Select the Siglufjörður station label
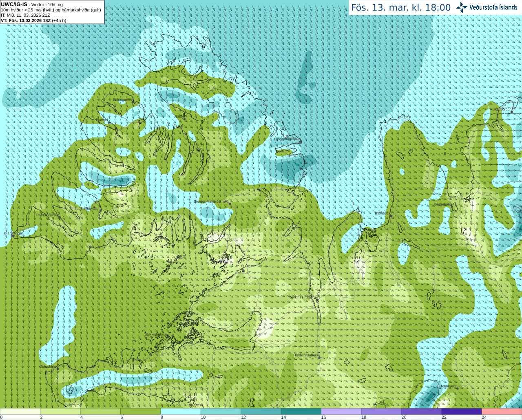Screen dimensions: 522x420 pyautogui.click(x=502, y=109)
